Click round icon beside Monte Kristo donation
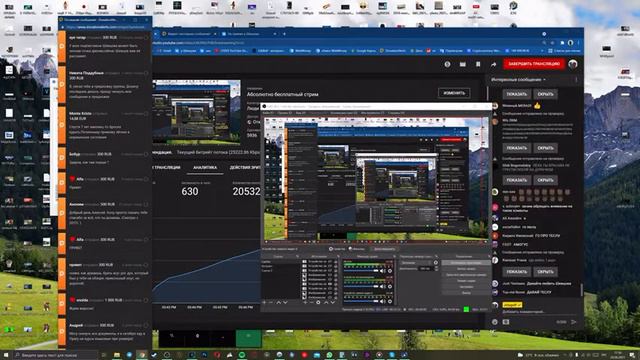Viewport: 640px width, 360px height. (146, 113)
